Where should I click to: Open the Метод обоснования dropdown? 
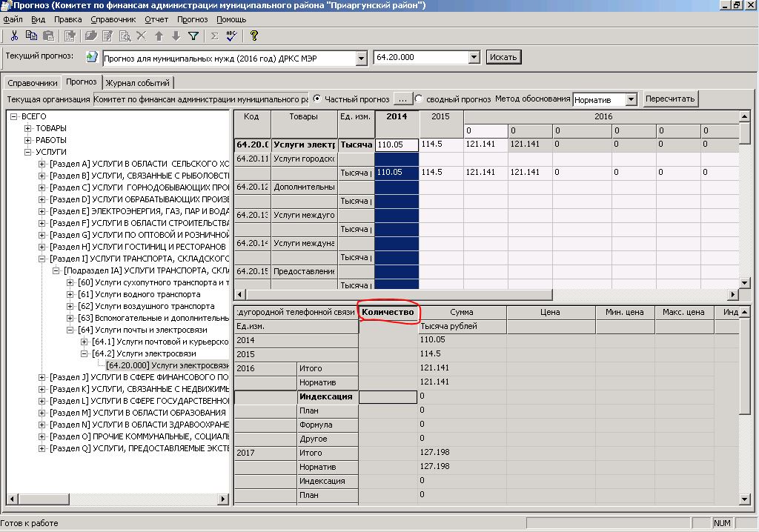coord(630,99)
